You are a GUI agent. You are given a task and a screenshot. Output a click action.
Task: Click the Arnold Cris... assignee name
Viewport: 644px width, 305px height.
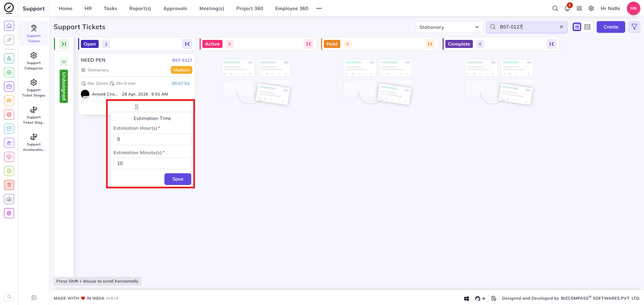(x=105, y=94)
